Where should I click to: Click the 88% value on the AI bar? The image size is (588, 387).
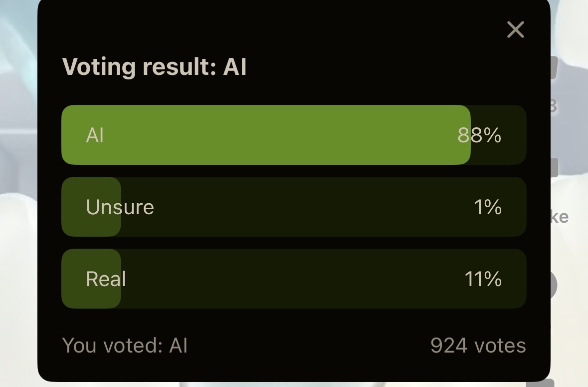[x=479, y=135]
